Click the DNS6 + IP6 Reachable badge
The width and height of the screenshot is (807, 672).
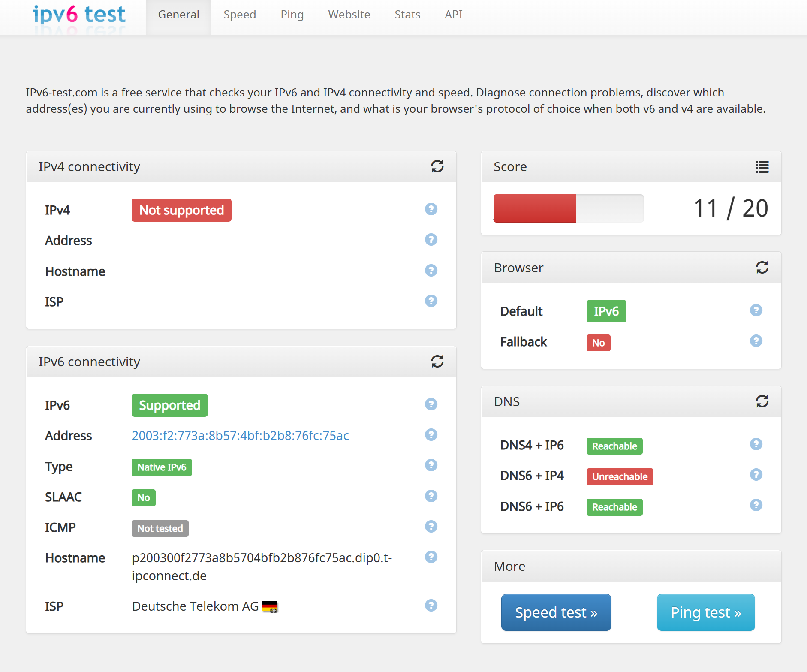[614, 507]
